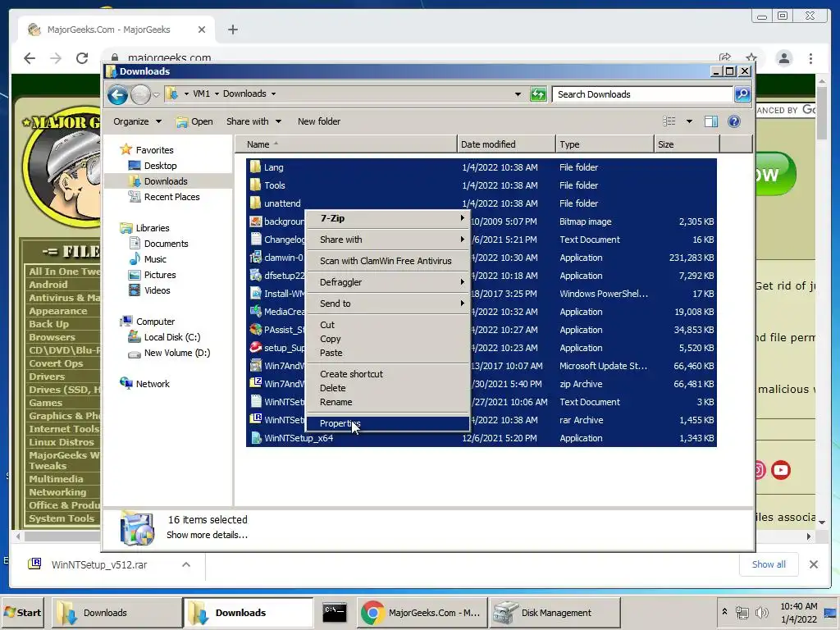The image size is (840, 630).
Task: Open new Chrome tab with plus icon
Action: (x=232, y=30)
